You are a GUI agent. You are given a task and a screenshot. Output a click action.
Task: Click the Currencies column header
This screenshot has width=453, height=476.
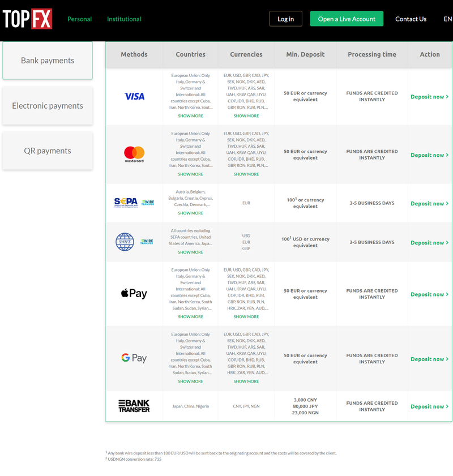coord(246,54)
